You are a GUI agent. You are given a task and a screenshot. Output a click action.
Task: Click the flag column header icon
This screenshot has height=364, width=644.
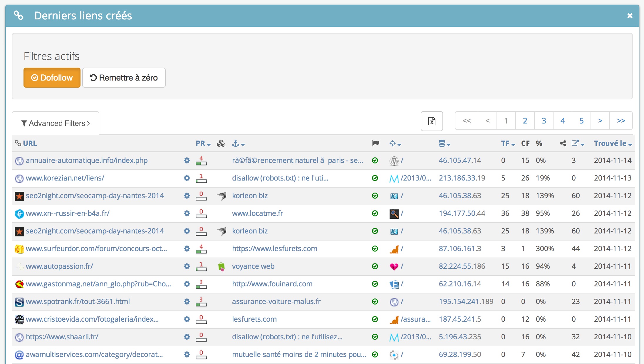(375, 143)
